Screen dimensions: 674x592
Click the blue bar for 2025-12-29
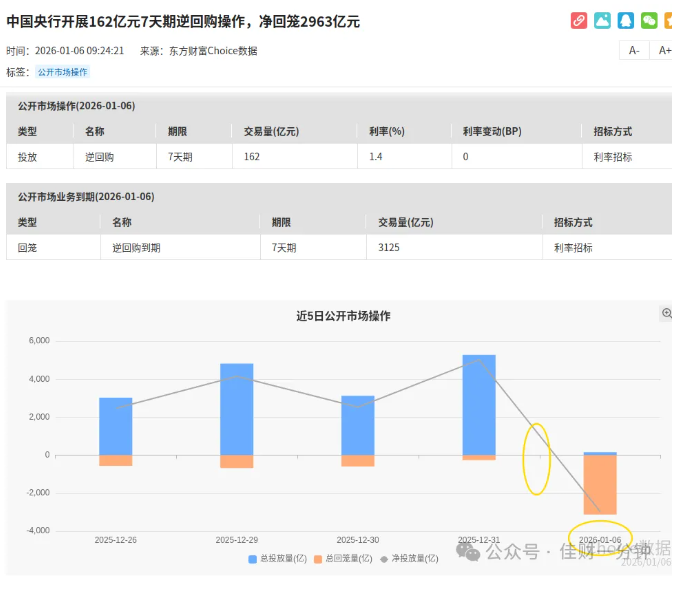pos(237,409)
